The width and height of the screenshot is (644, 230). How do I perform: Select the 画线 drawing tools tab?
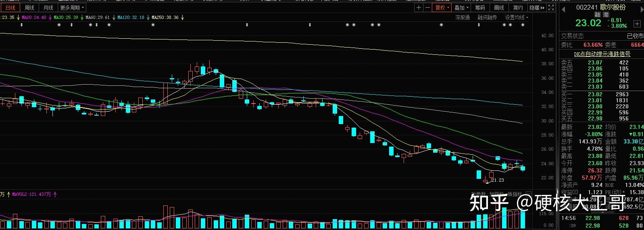499,8
